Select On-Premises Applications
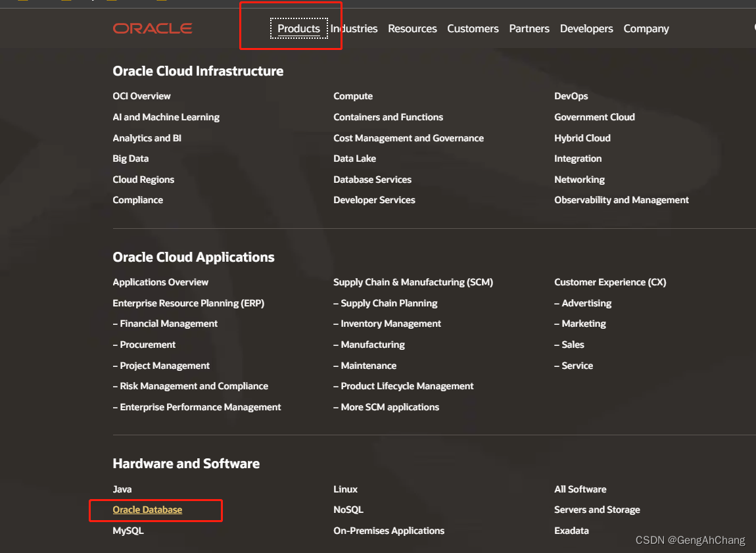 coord(389,531)
